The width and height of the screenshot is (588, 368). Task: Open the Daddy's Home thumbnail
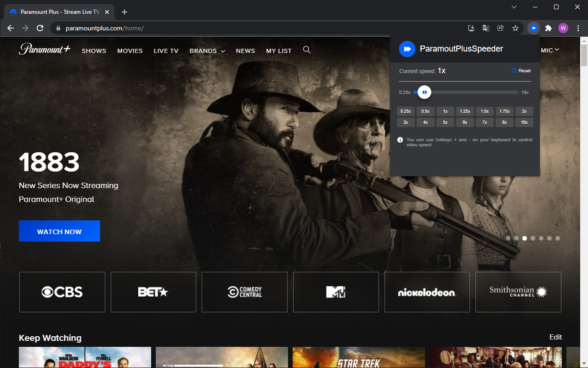85,357
